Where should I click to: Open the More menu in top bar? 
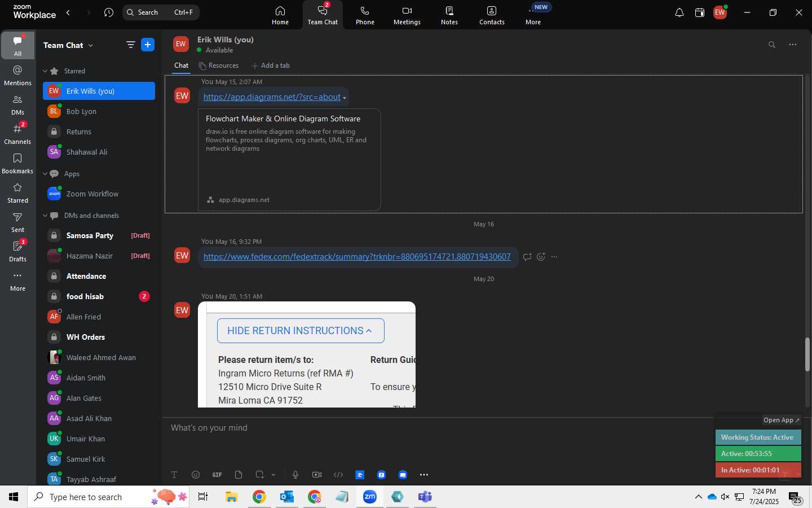(533, 15)
